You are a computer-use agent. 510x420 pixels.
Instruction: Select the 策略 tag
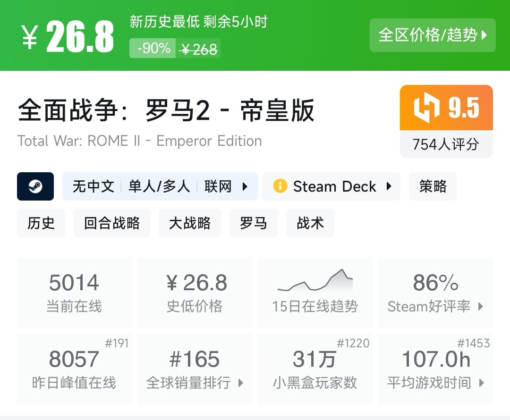coord(433,186)
